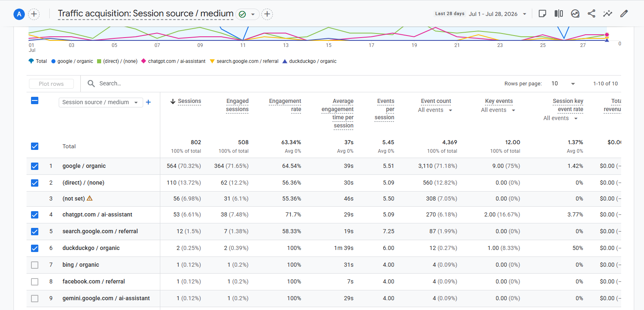Click the '364 (71.65%)' engaged sessions cell
This screenshot has height=310, width=644.
click(231, 166)
